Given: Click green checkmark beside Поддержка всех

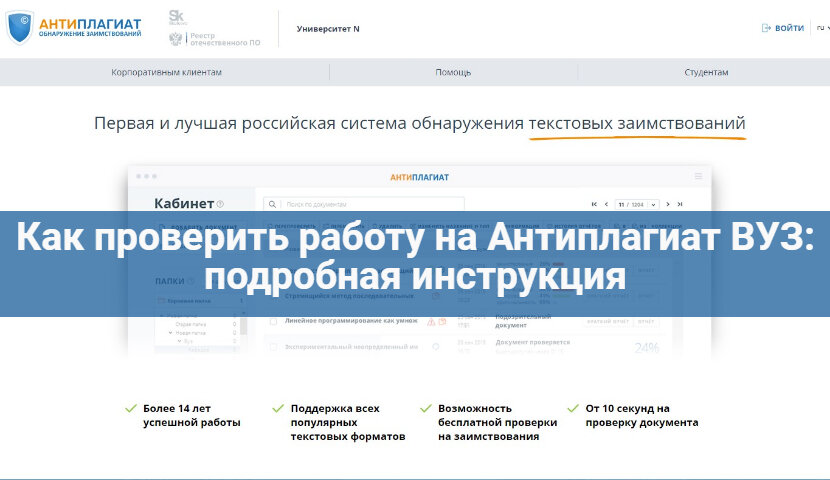Looking at the screenshot, I should tap(278, 408).
